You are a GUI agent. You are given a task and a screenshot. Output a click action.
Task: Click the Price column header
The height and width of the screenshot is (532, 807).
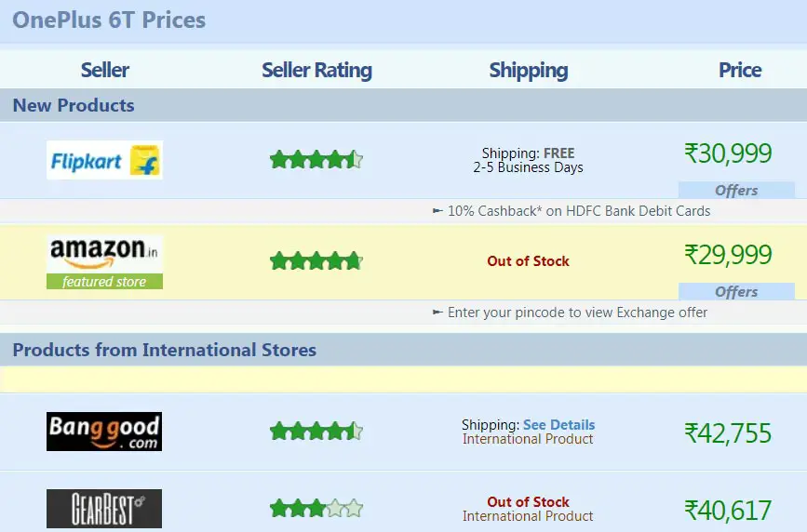[x=740, y=70]
